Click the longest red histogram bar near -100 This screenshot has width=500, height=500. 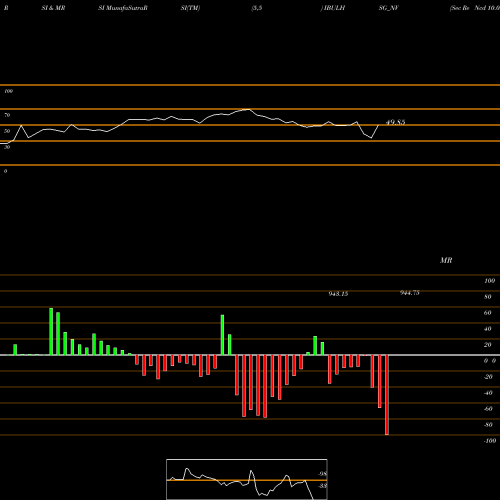point(387,395)
